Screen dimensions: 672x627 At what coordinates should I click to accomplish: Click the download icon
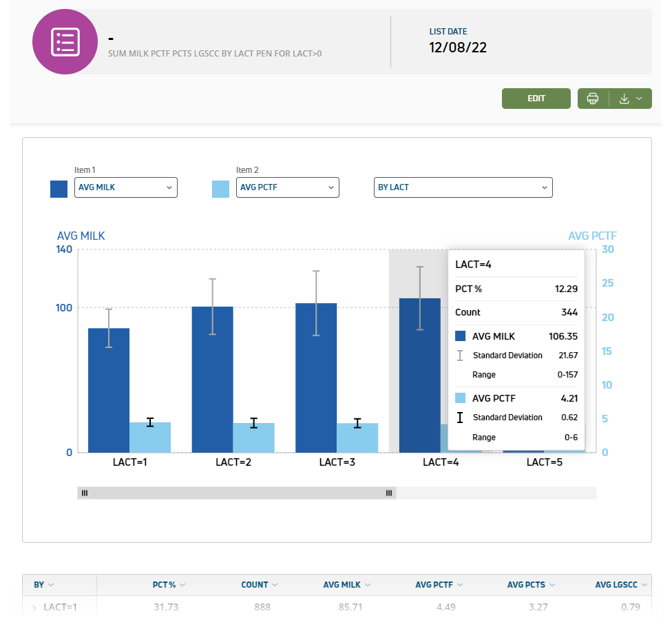[624, 99]
